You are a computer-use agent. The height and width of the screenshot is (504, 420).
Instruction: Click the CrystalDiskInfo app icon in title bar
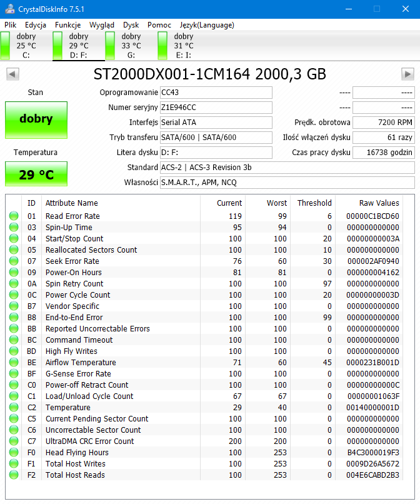click(x=9, y=9)
